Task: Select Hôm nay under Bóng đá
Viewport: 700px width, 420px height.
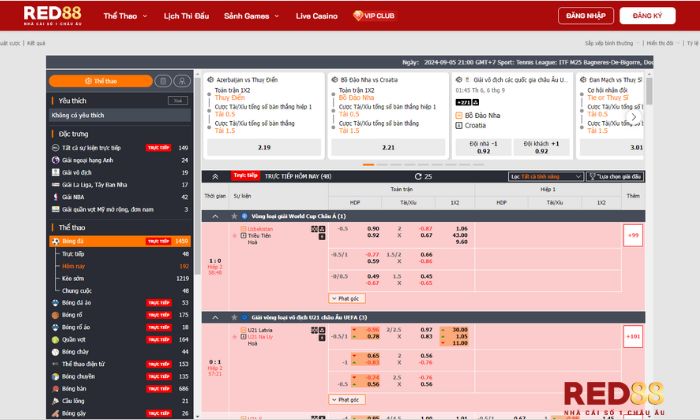Action: pyautogui.click(x=74, y=266)
